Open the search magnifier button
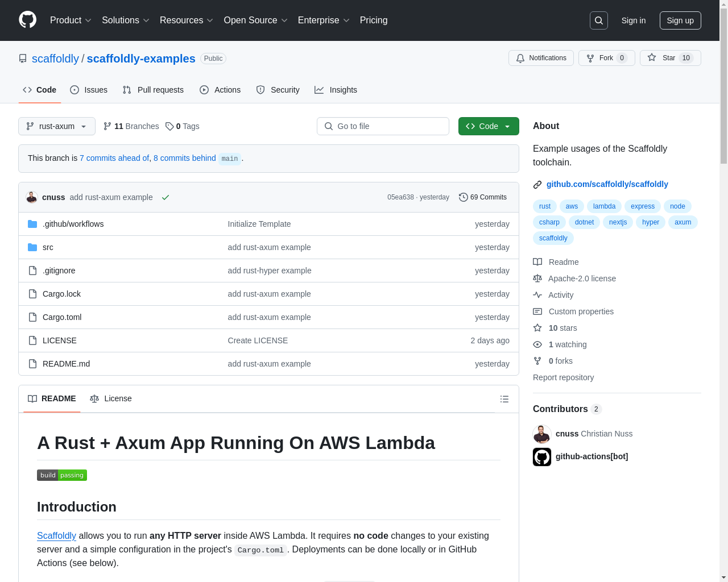The width and height of the screenshot is (728, 582). coord(599,20)
